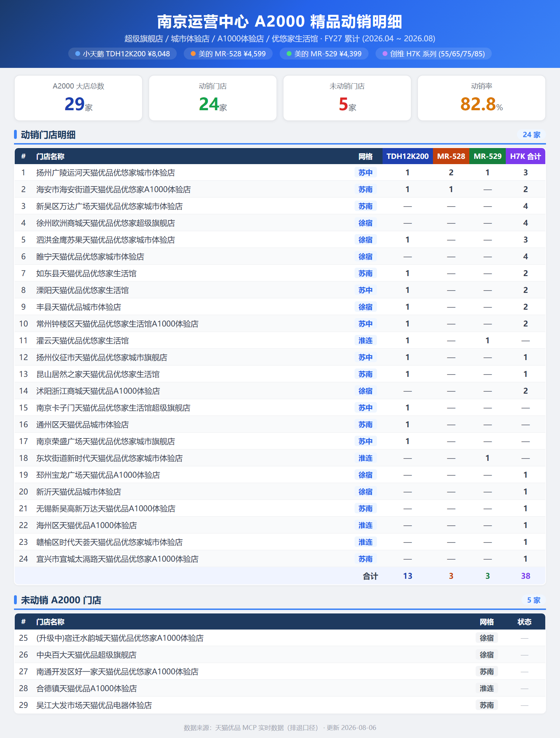Select store row 灌云天猫优品优悠家生活馆
The image size is (560, 738).
(280, 340)
